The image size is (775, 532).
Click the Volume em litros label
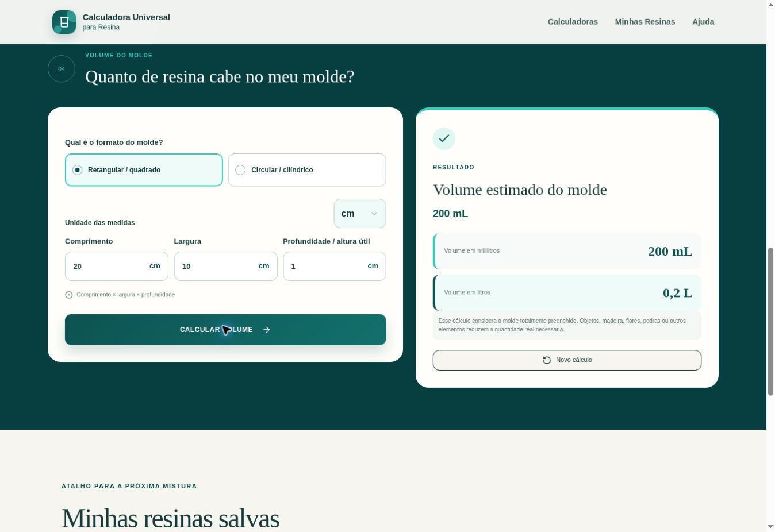pos(467,292)
